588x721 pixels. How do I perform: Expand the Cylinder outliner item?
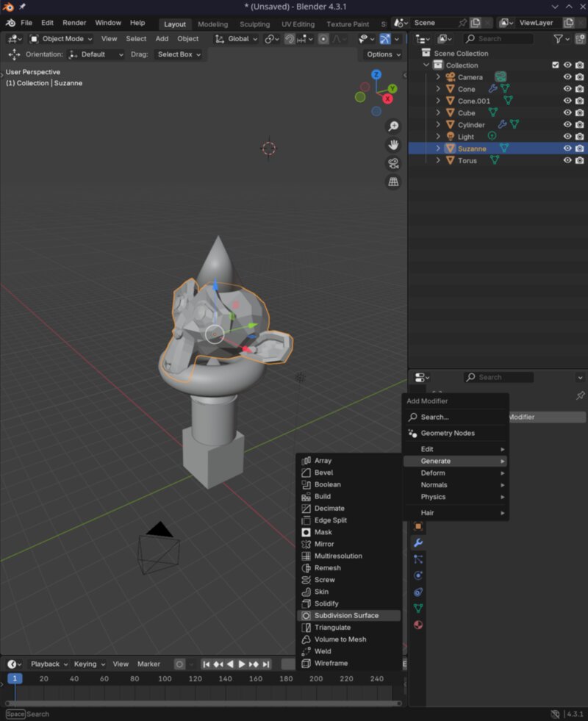pyautogui.click(x=438, y=124)
